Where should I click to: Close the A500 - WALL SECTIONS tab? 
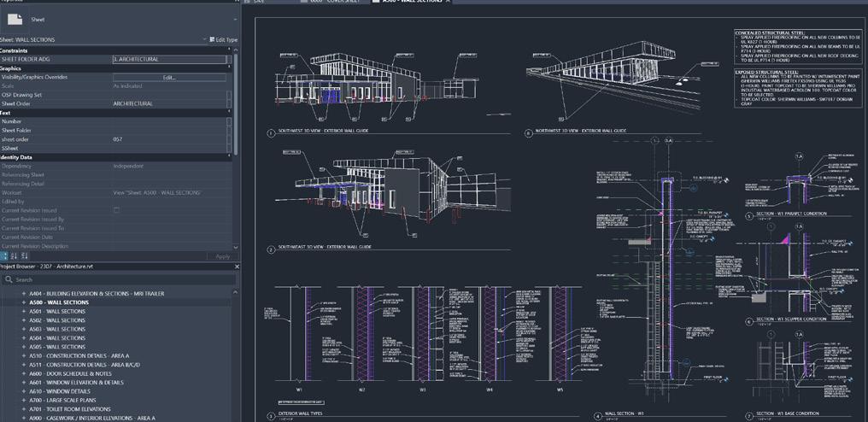pyautogui.click(x=448, y=2)
